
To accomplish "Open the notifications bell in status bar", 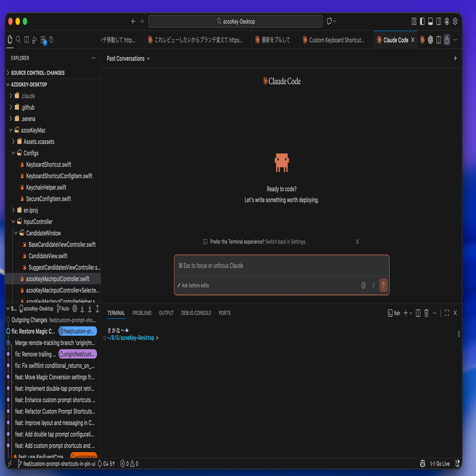I will click(458, 464).
